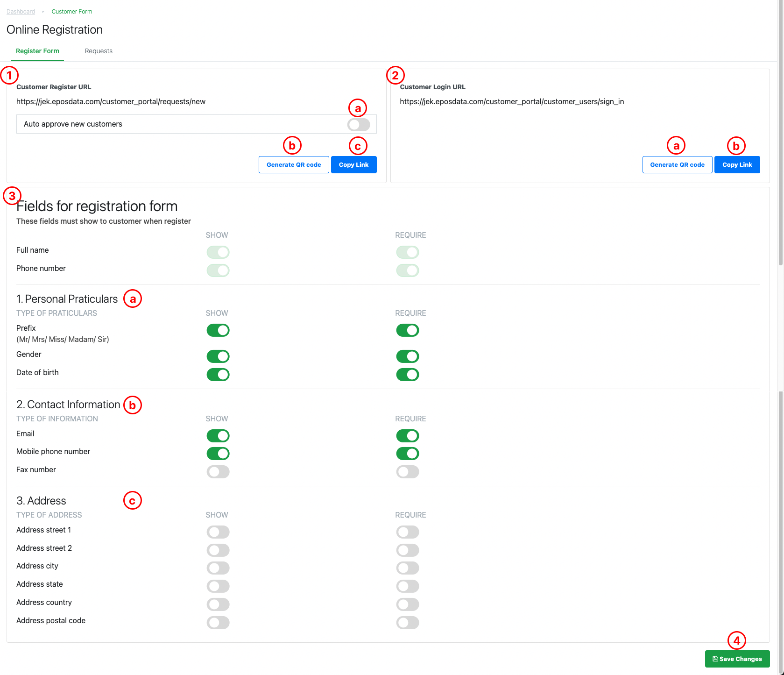Click the save disk icon in Save Changes
Viewport: 784px width, 675px height.
pyautogui.click(x=715, y=659)
